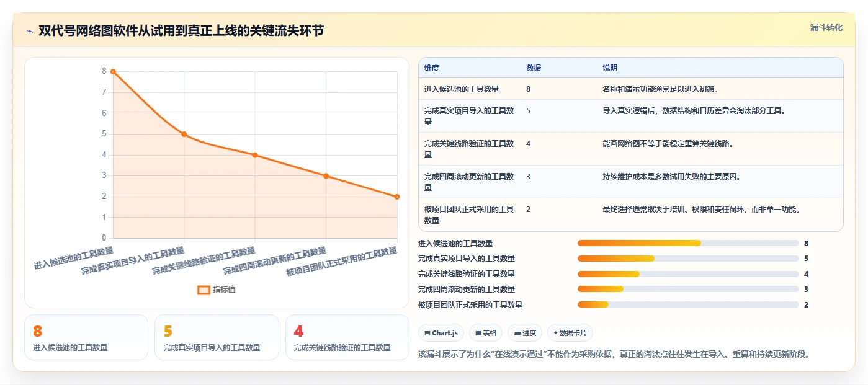Click table cell 完成真实项目导入的工具数量
The image size is (868, 385).
[x=469, y=116]
